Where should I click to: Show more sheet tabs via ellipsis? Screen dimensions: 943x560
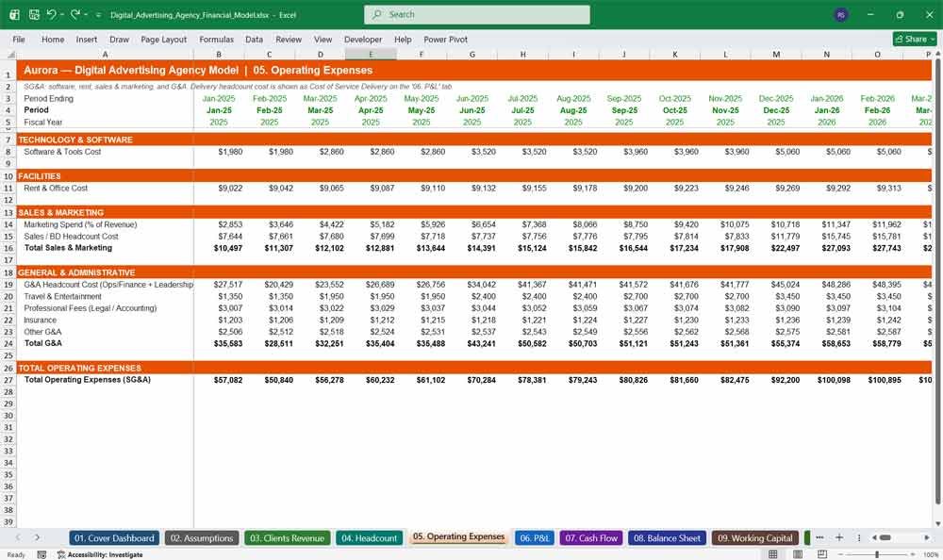pyautogui.click(x=819, y=537)
